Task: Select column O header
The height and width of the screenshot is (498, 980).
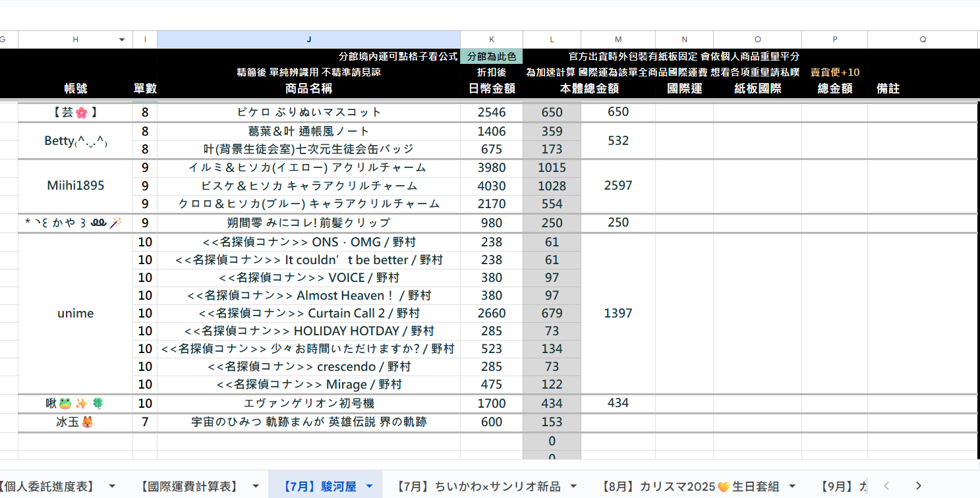Action: [x=757, y=40]
